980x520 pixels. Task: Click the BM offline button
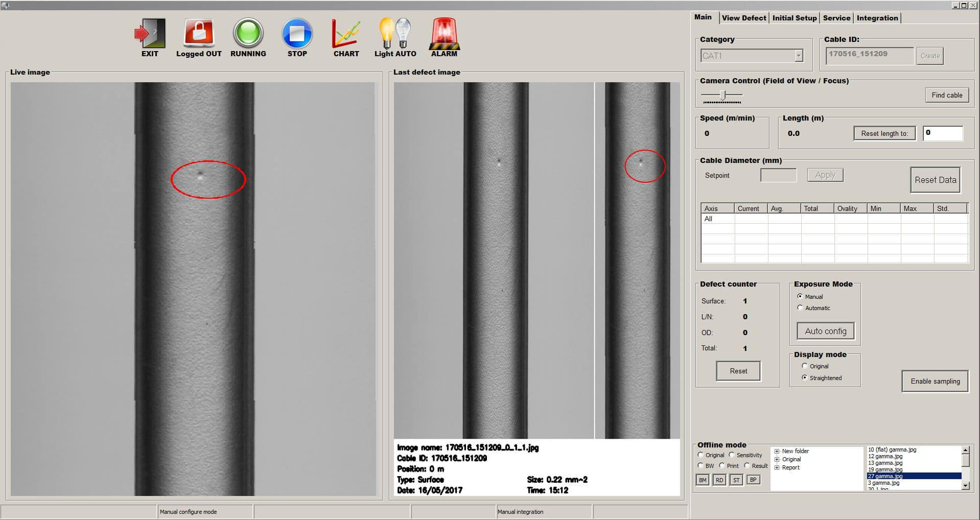[x=703, y=480]
